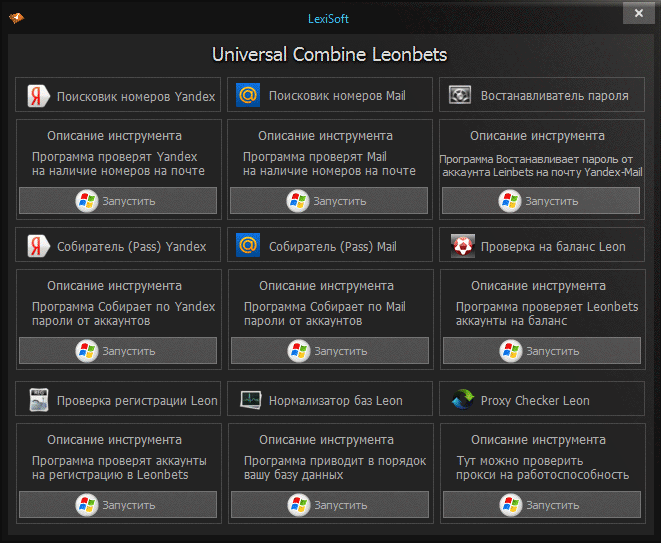Select the Собиратель (Pass) Yandex header
661x543 pixels.
pyautogui.click(x=118, y=245)
